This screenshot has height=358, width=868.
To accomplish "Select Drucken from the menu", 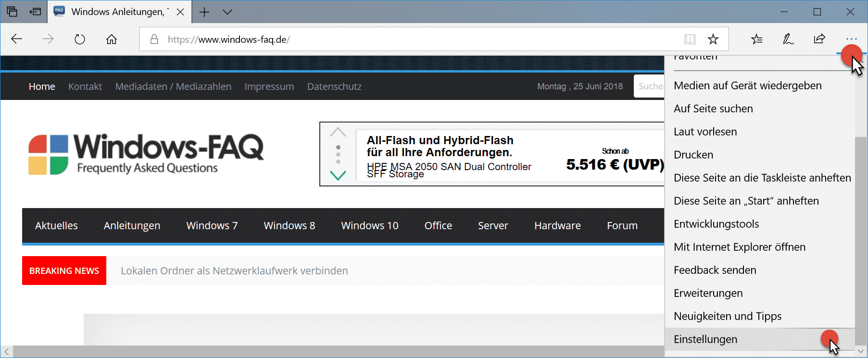I will point(760,155).
